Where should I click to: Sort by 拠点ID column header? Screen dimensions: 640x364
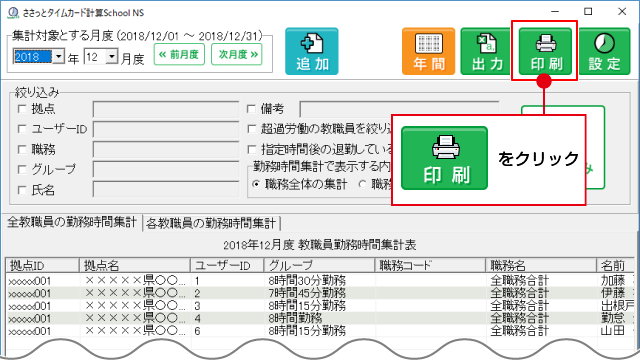[x=42, y=266]
